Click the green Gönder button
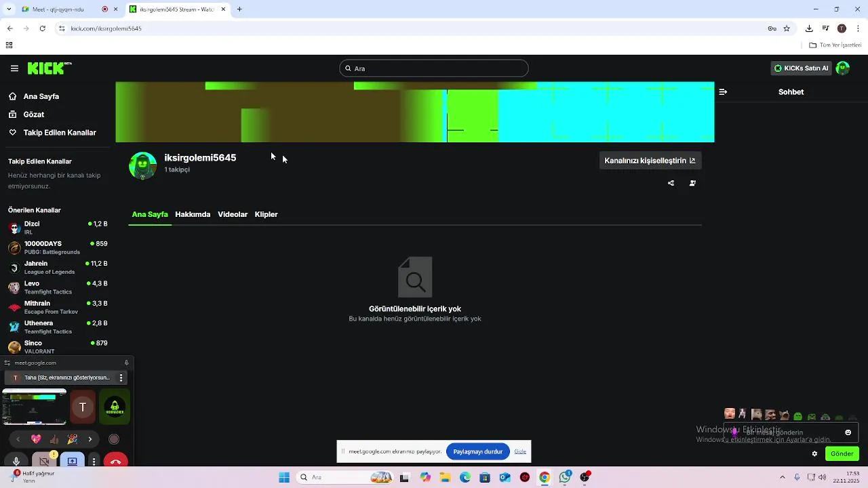The width and height of the screenshot is (868, 488). pos(842,453)
